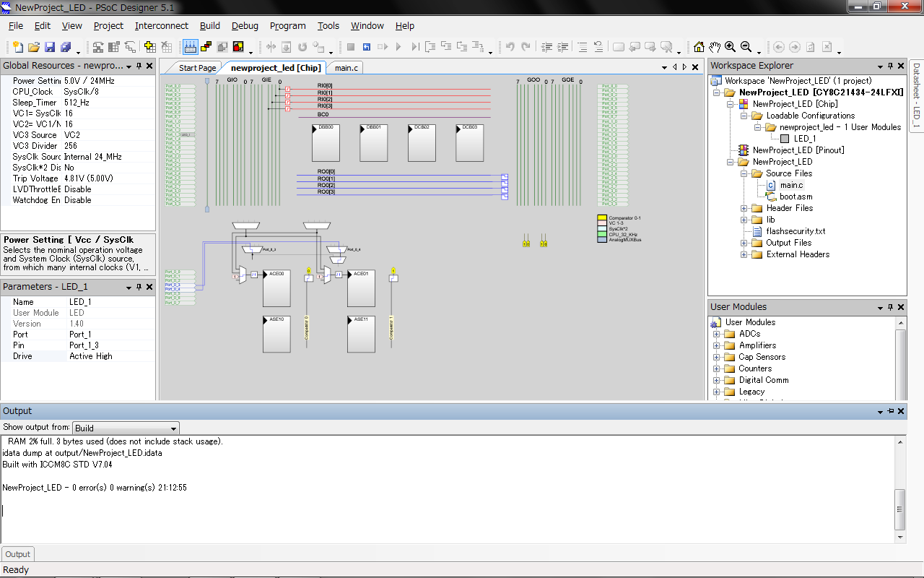Click the navigate forward circle arrow icon
The width and height of the screenshot is (924, 578).
click(795, 47)
